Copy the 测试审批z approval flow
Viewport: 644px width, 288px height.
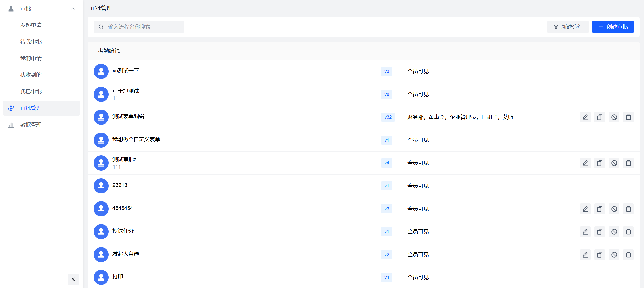[599, 163]
